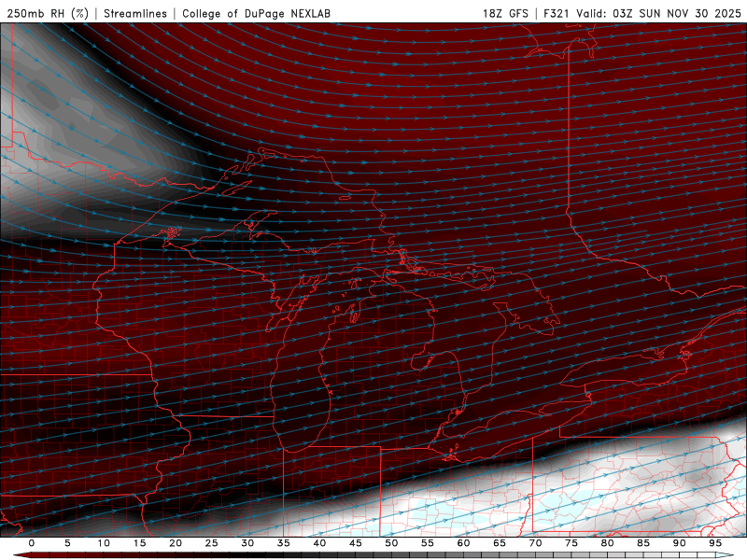Click the "F321" forecast hour label
This screenshot has width=747, height=560.
(x=557, y=13)
